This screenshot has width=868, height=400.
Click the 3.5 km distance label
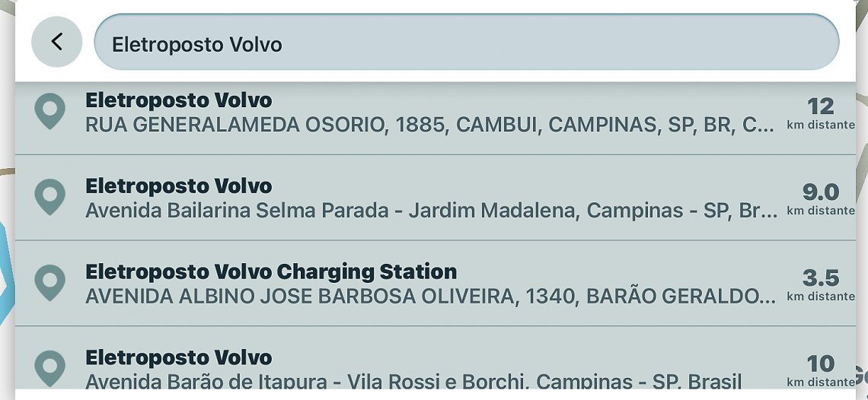821,278
